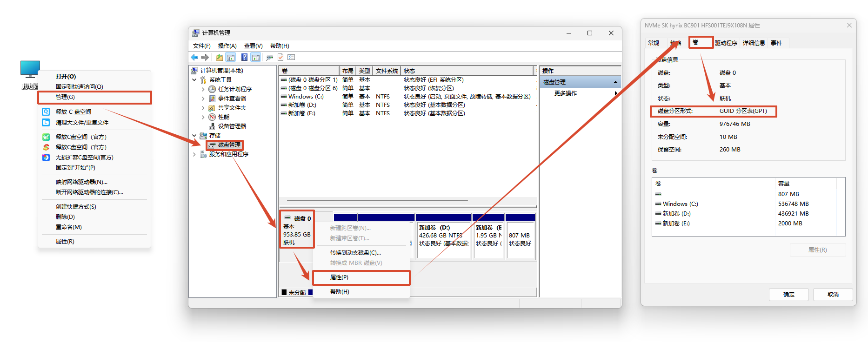Click the 文件系统 column header

click(x=387, y=71)
